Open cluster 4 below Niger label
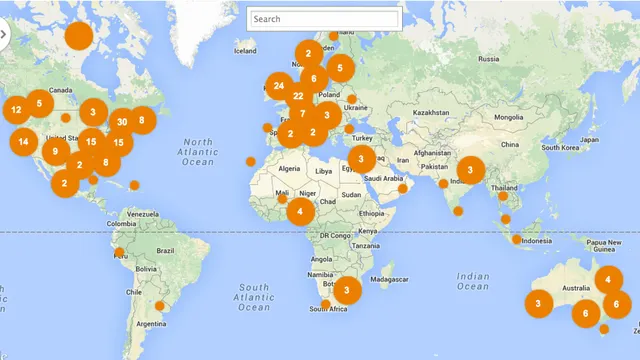Image resolution: width=640 pixels, height=360 pixels. coord(300,212)
